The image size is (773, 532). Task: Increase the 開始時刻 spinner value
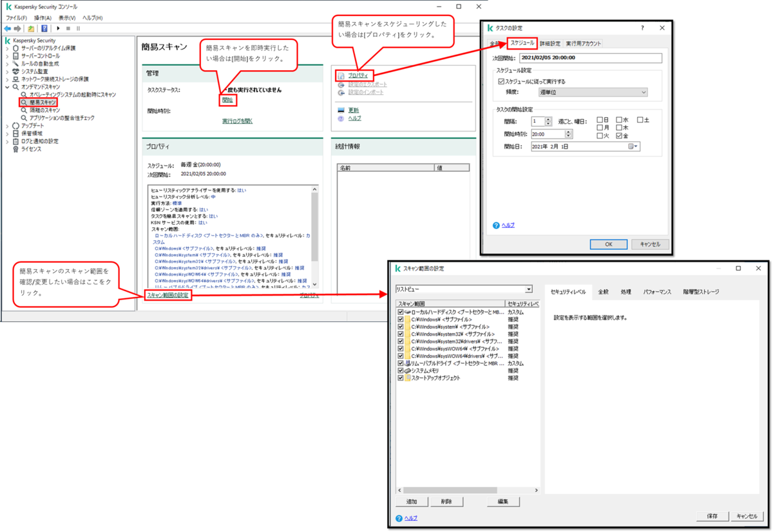(568, 132)
